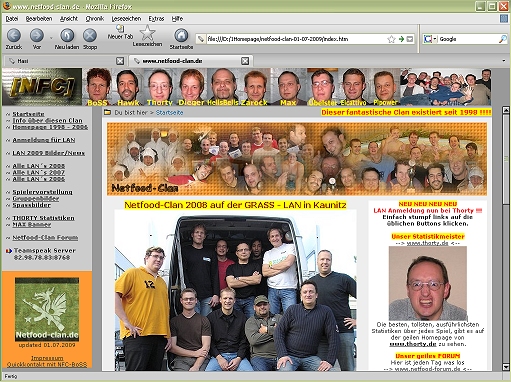
Task: Open the back/forward history dropdown arrow
Action: click(51, 38)
